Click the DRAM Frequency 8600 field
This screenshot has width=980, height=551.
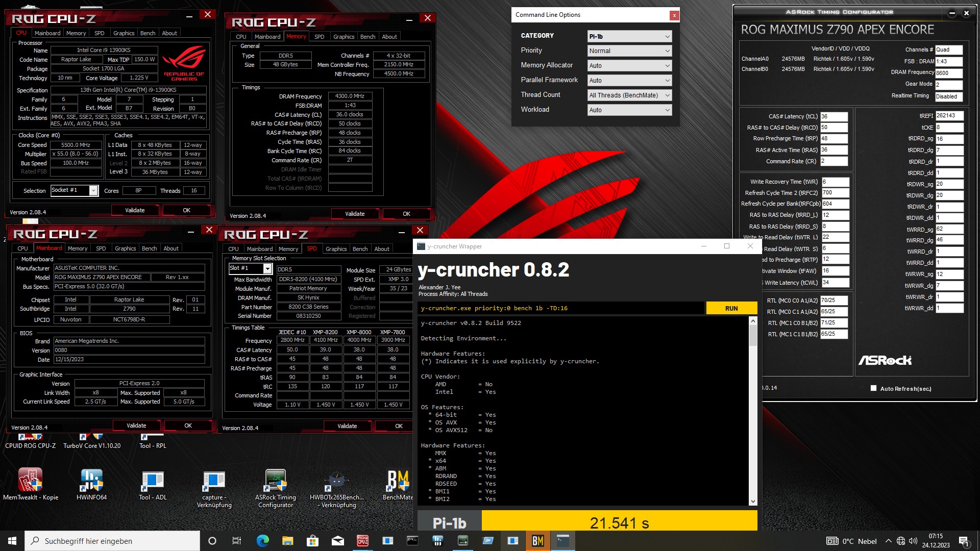(x=949, y=73)
